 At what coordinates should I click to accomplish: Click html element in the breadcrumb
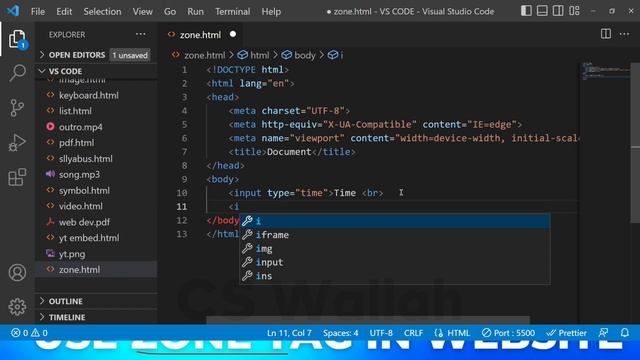point(260,55)
